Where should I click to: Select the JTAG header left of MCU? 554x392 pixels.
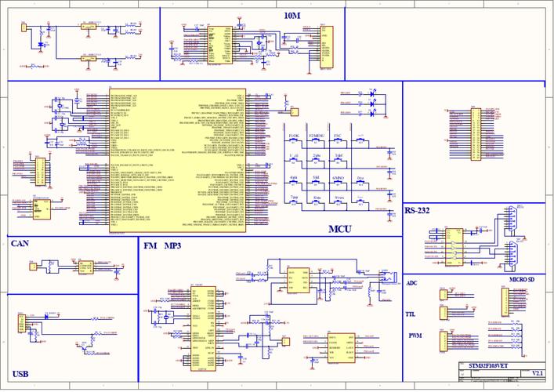40,172
